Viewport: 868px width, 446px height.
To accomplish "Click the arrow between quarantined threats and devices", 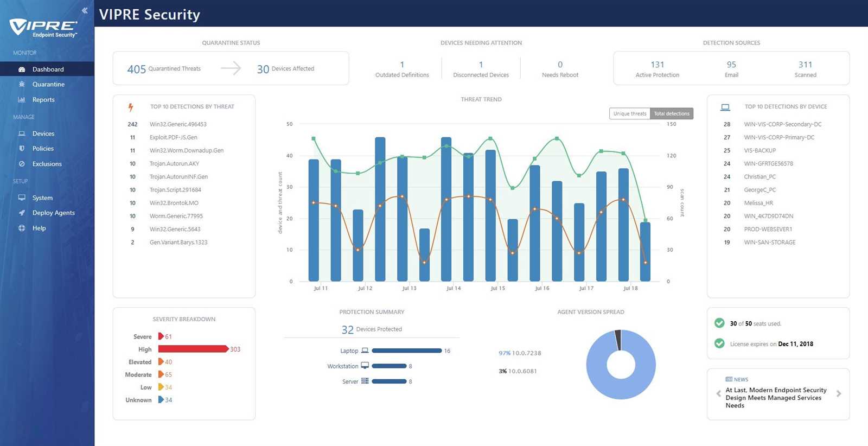I will click(x=231, y=68).
